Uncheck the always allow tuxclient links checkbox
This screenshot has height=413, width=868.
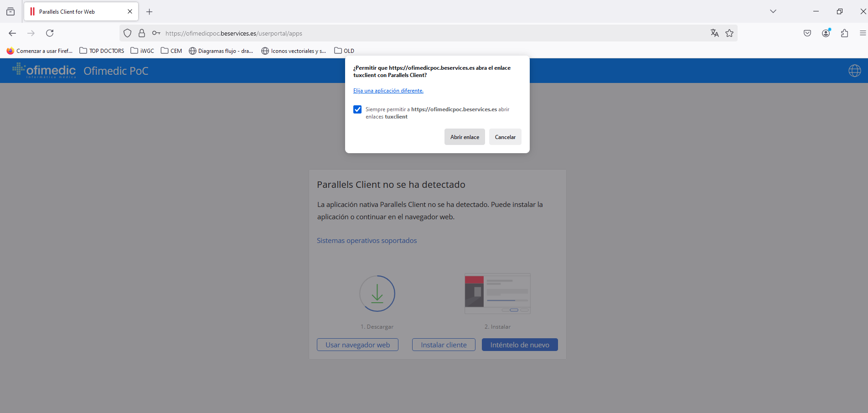point(357,109)
